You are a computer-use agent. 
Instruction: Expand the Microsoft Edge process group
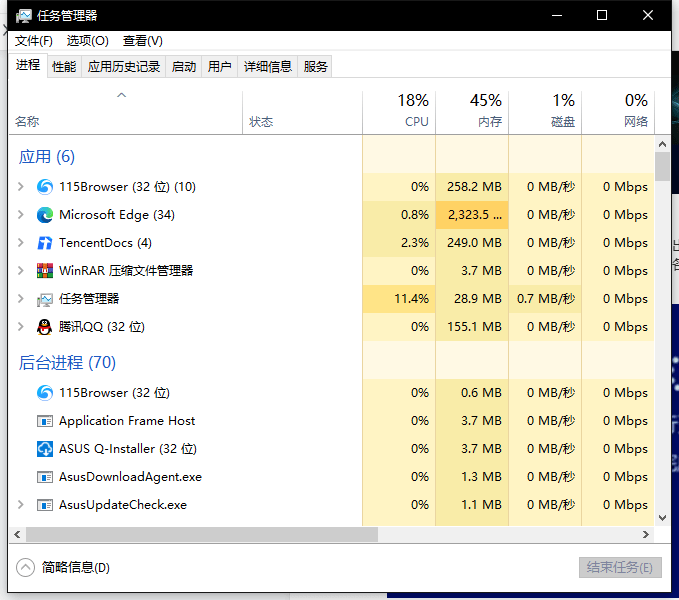[x=21, y=215]
